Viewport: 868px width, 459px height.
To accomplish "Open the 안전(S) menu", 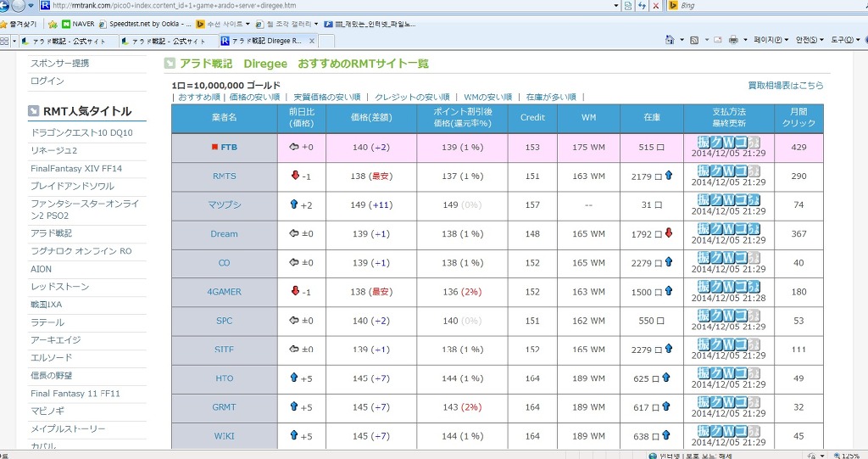I will pos(810,40).
